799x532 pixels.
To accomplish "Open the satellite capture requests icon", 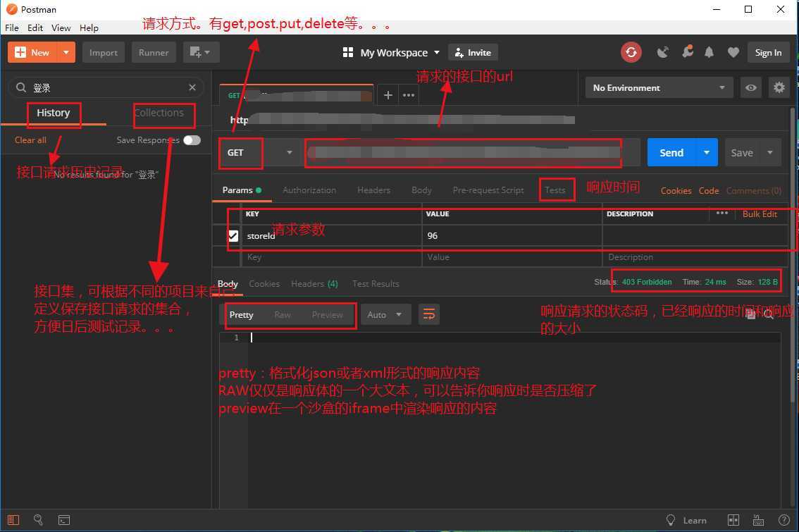I will tap(662, 52).
